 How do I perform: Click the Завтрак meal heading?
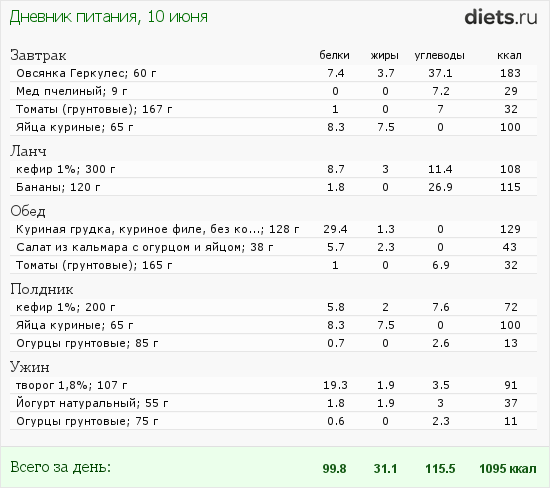click(x=38, y=55)
